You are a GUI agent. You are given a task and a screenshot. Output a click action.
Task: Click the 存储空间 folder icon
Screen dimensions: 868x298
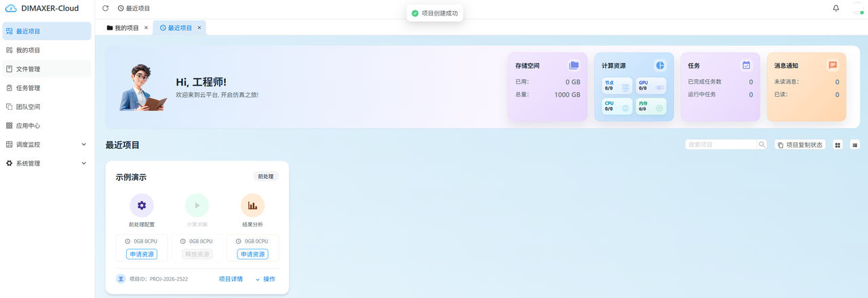click(574, 65)
